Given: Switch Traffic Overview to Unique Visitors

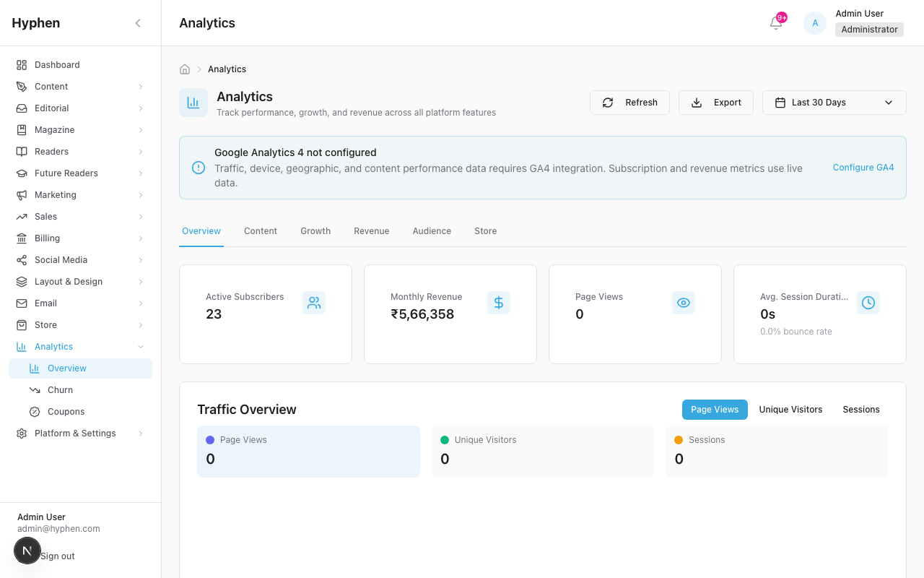Looking at the screenshot, I should pos(790,410).
